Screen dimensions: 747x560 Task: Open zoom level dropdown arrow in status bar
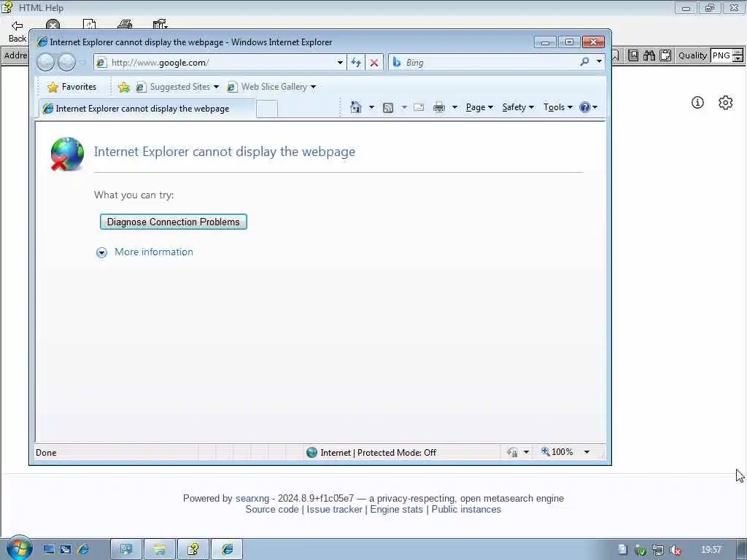pos(587,452)
